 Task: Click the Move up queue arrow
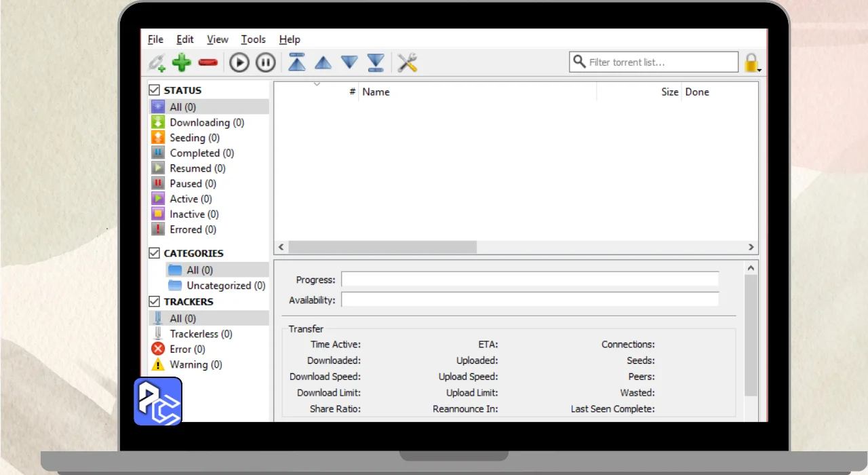[x=323, y=62]
